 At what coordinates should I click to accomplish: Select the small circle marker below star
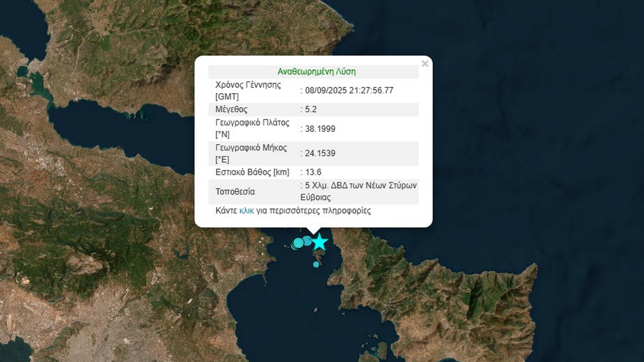click(316, 264)
